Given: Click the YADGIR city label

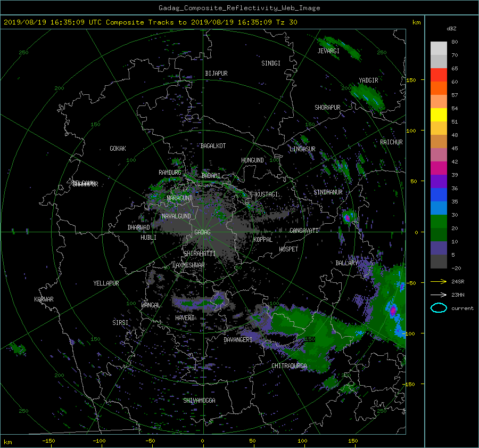Looking at the screenshot, I should click(x=368, y=80).
